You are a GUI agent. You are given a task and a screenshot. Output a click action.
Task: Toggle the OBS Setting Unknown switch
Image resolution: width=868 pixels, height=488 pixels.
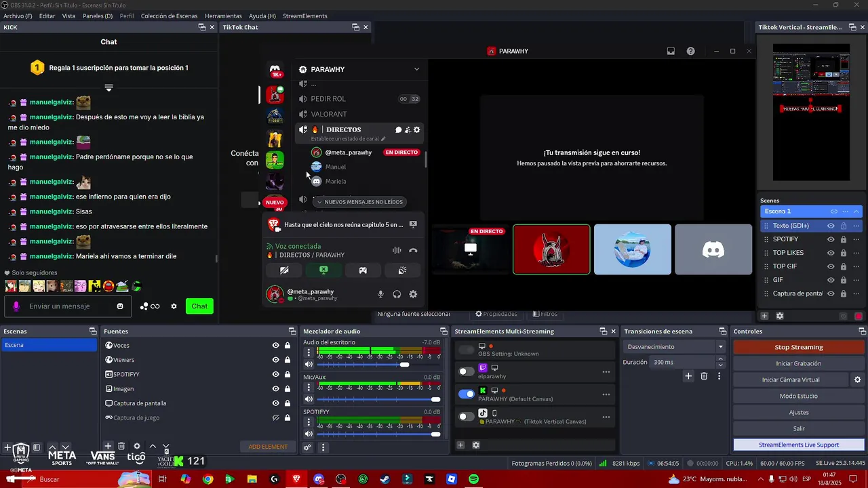coord(467,350)
